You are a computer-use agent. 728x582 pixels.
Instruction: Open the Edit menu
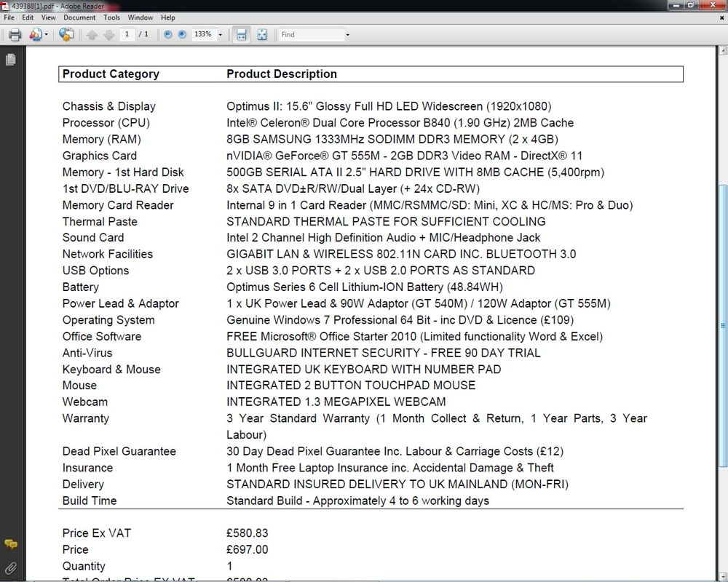click(x=28, y=17)
